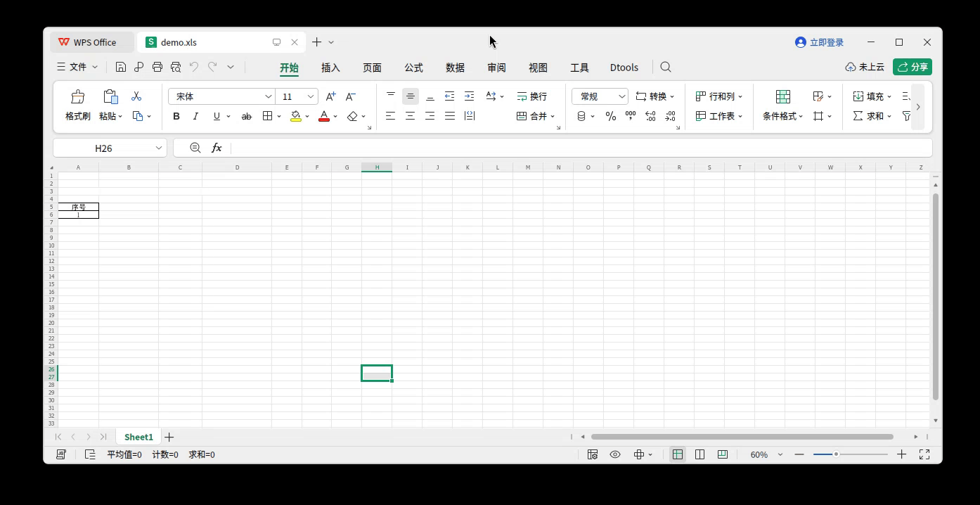This screenshot has height=505, width=980.
Task: Expand the zoom percentage dropdown at 60%
Action: 780,454
